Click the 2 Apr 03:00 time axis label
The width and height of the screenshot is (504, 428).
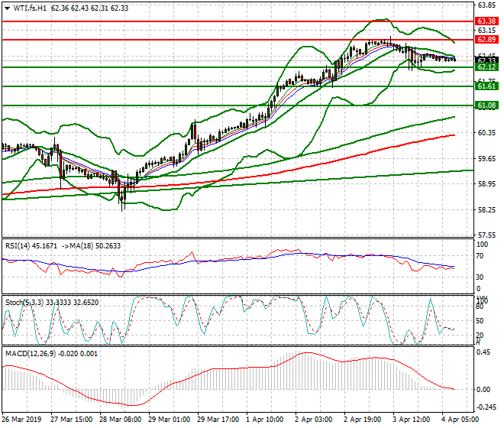coord(313,420)
